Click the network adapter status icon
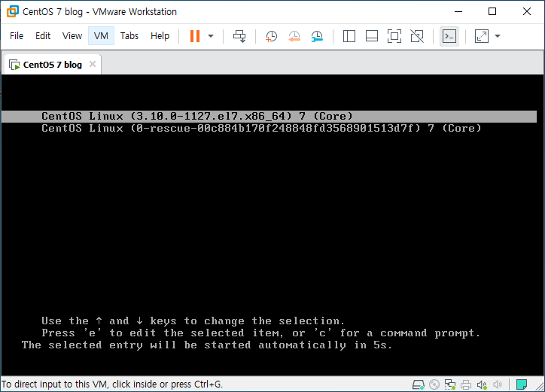This screenshot has width=545, height=392. pyautogui.click(x=450, y=384)
